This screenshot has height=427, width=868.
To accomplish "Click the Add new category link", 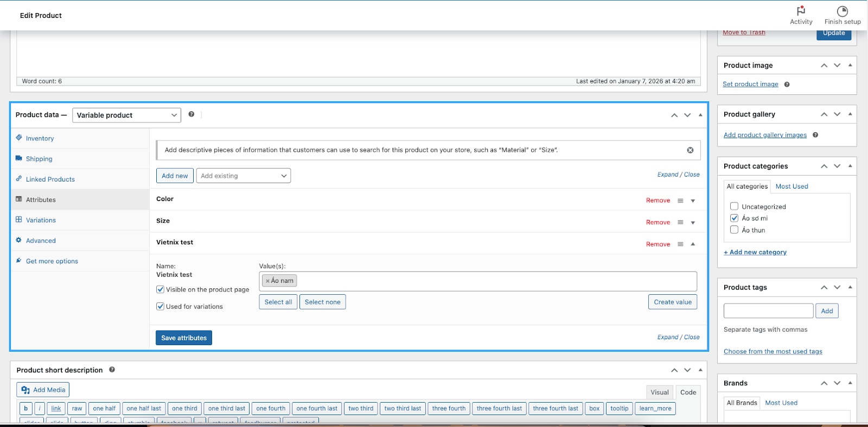I will (x=755, y=253).
